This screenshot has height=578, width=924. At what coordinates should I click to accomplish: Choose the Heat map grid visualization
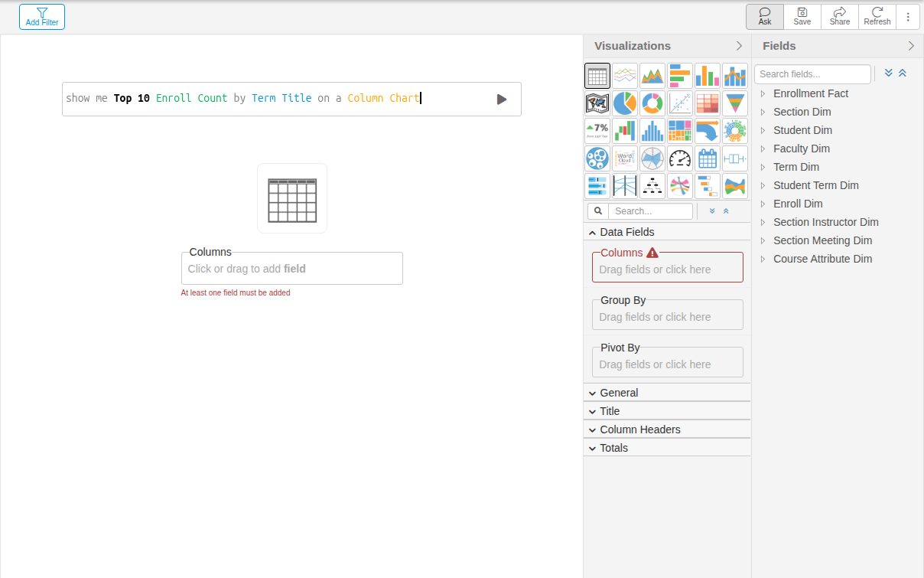708,103
